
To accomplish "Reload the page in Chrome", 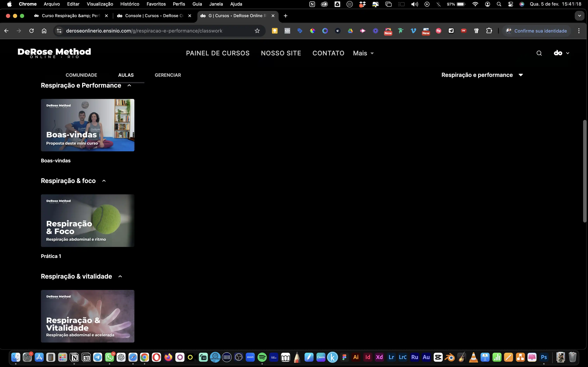I will click(31, 31).
